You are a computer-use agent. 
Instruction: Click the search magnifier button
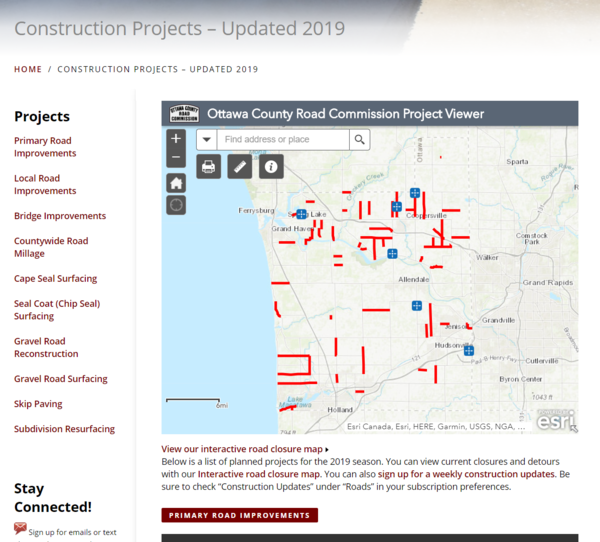pyautogui.click(x=359, y=139)
